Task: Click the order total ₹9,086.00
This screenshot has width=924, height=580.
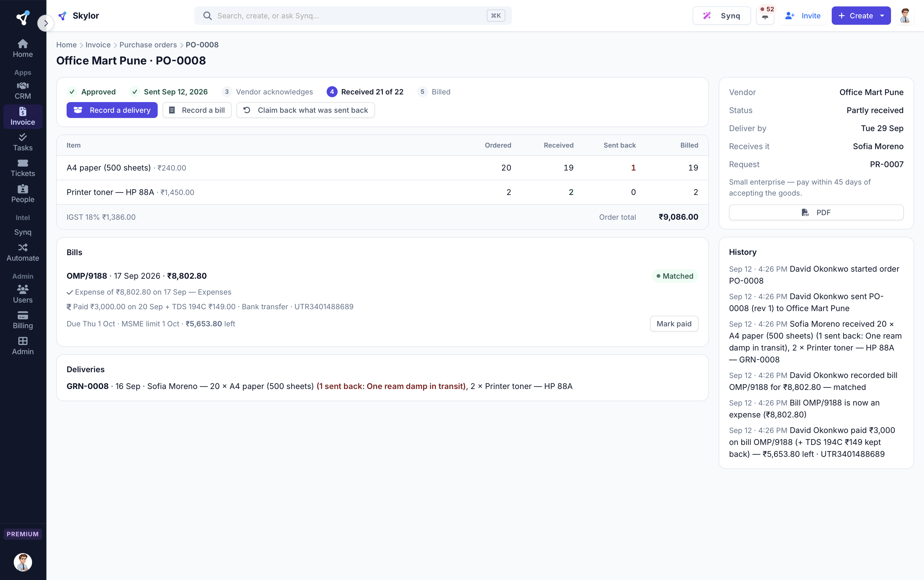Action: click(678, 217)
